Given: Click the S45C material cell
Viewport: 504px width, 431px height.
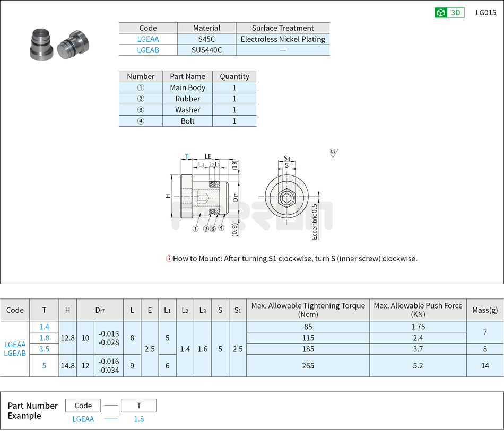Looking at the screenshot, I should coord(206,39).
